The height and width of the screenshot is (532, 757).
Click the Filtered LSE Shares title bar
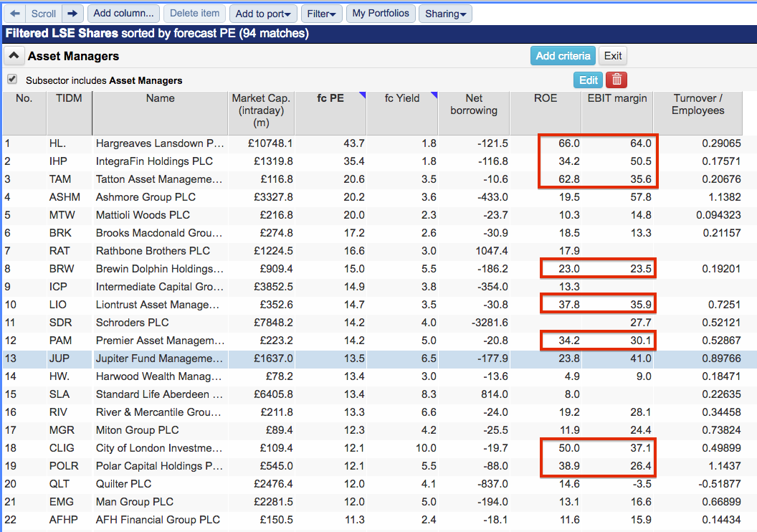pos(378,33)
